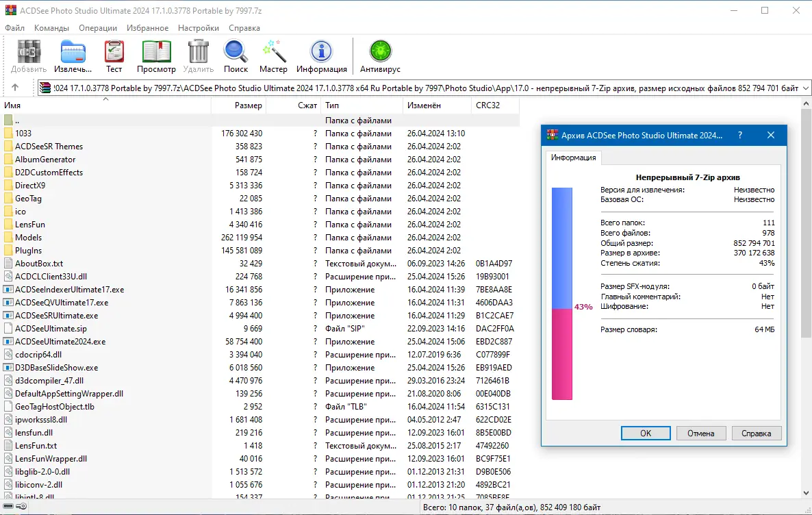Click the Добавить (Add) toolbar icon
Image resolution: width=812 pixels, height=515 pixels.
pyautogui.click(x=29, y=52)
